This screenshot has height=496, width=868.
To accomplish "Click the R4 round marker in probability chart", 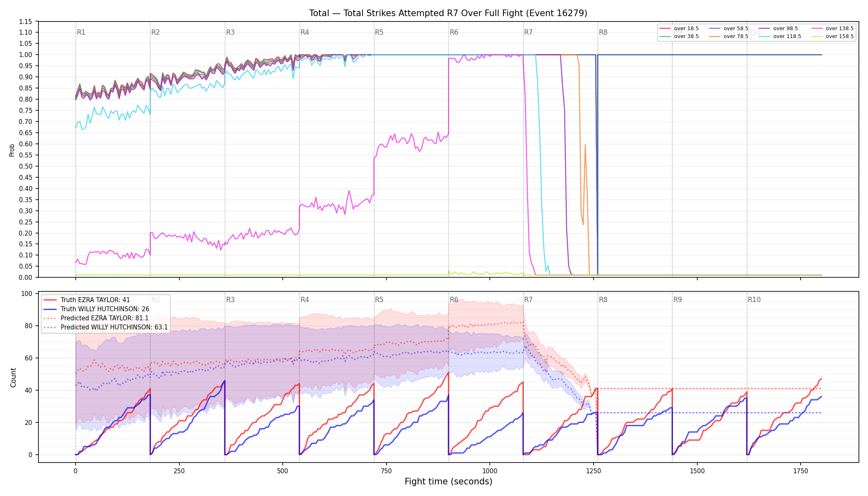I will tap(305, 32).
